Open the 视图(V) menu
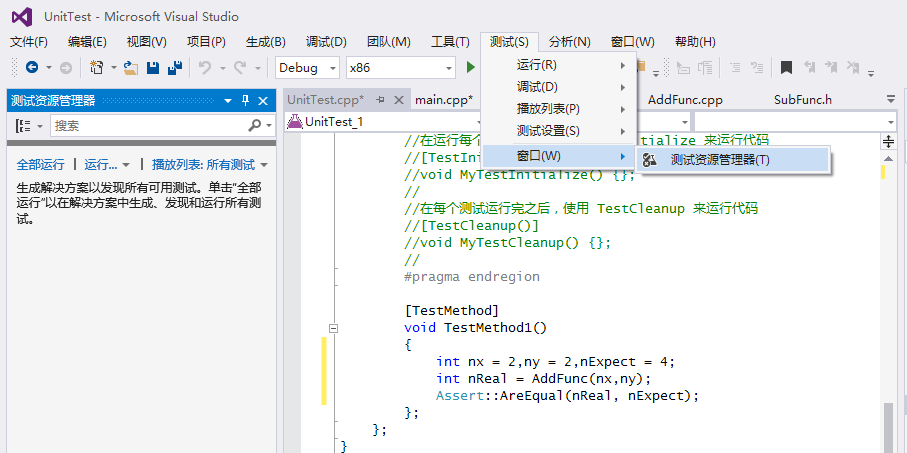The height and width of the screenshot is (453, 907). (x=147, y=42)
